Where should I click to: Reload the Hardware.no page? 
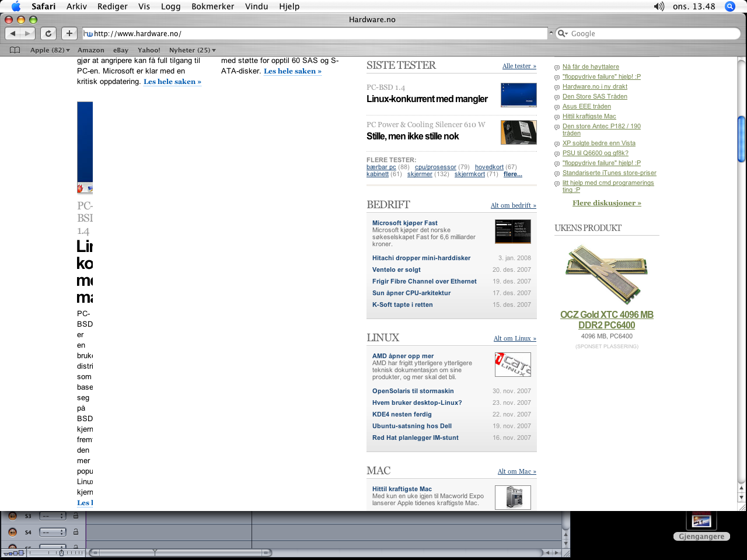point(48,33)
